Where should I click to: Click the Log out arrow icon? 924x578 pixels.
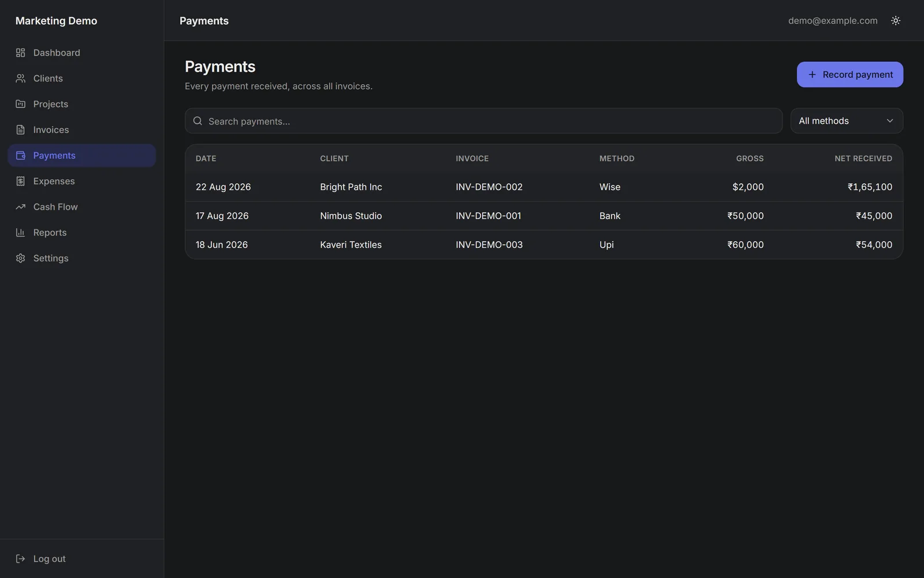(21, 559)
